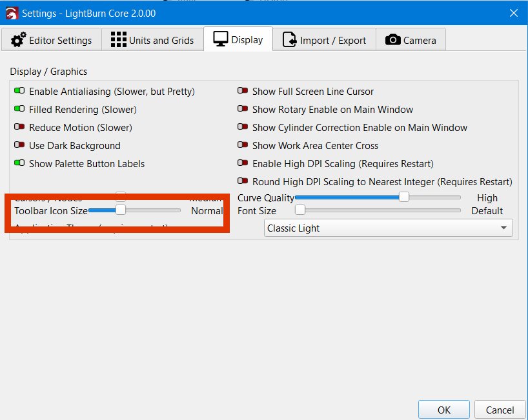Click the LightBurn logo in title bar
Screen dimensions: 528x420
(11, 13)
